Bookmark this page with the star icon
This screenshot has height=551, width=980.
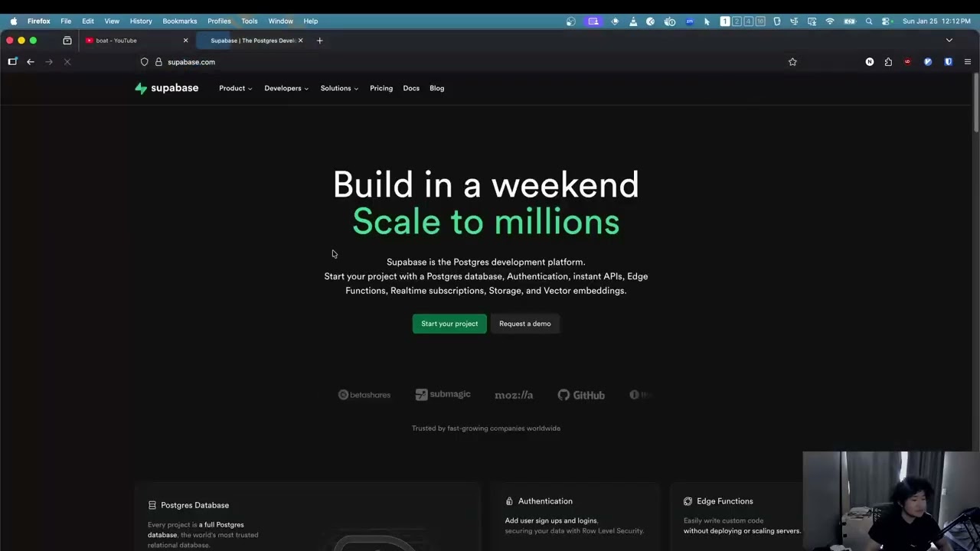[792, 62]
